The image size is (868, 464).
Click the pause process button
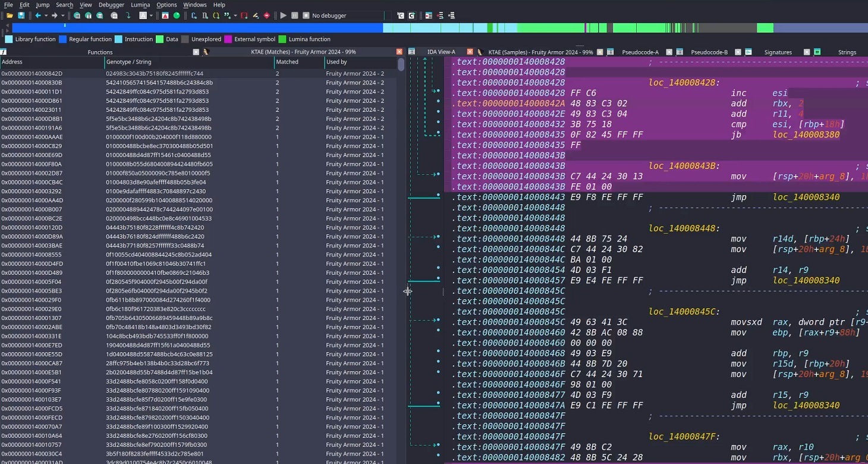294,15
